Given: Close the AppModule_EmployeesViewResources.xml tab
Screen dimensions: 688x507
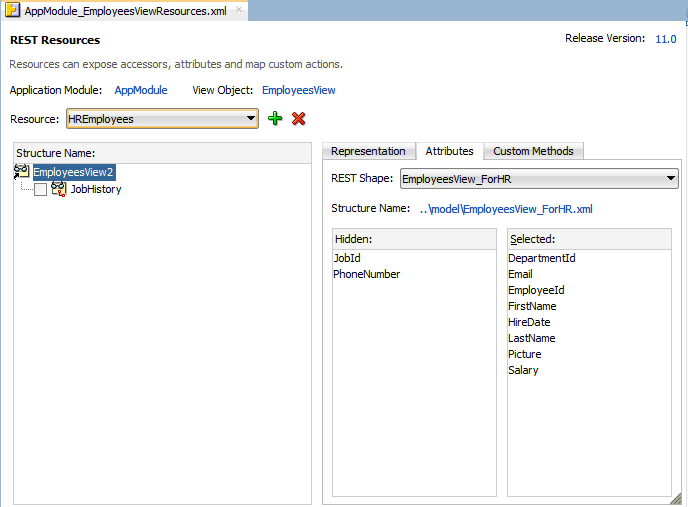Looking at the screenshot, I should (x=239, y=10).
